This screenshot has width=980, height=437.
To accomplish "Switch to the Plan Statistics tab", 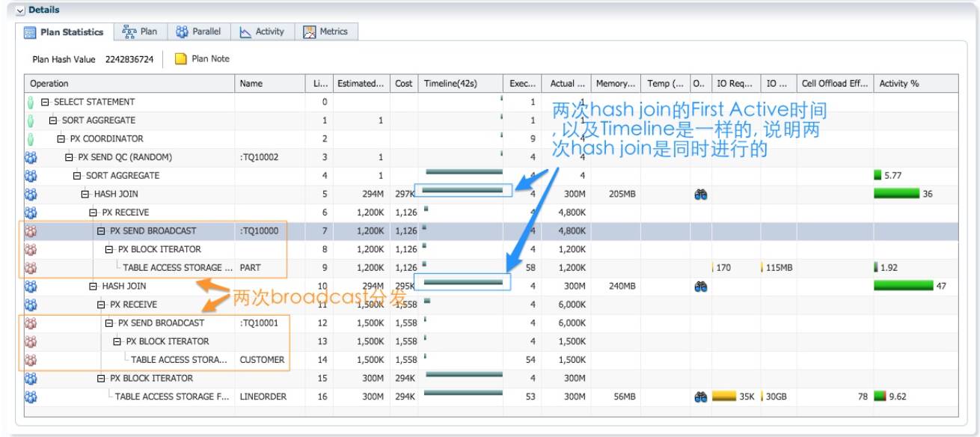I will [x=64, y=32].
